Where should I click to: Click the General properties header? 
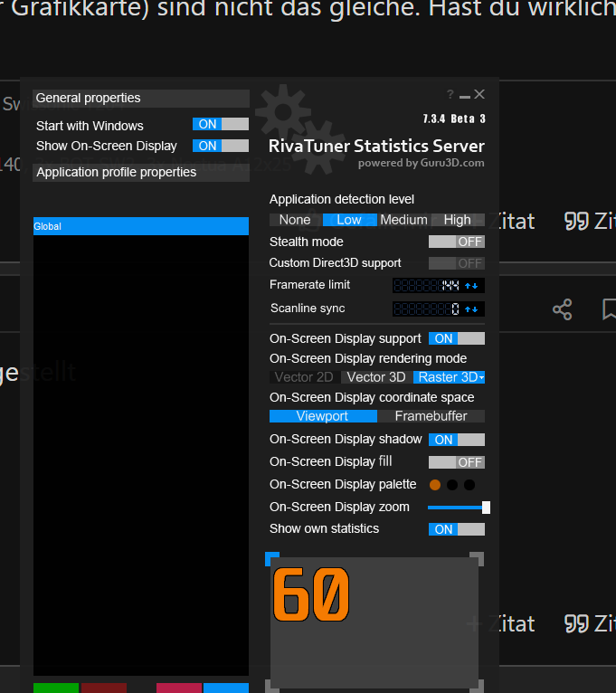(x=141, y=99)
